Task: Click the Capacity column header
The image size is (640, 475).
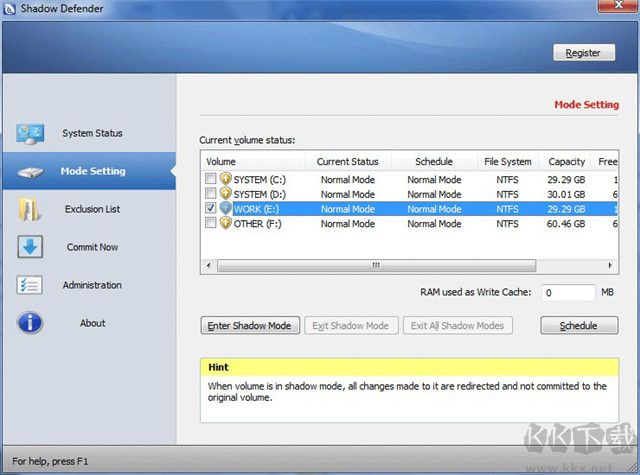Action: [567, 161]
